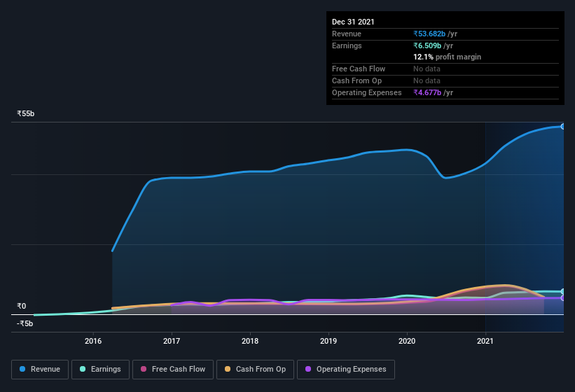
Task: Click the 2020 x-axis label
Action: point(407,341)
